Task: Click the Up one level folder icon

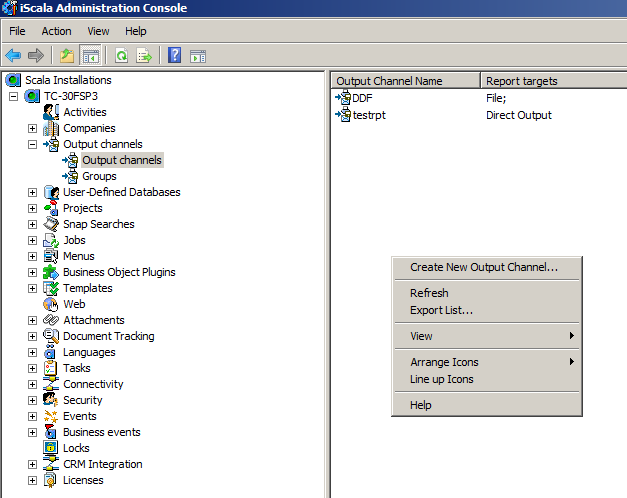Action: (67, 55)
